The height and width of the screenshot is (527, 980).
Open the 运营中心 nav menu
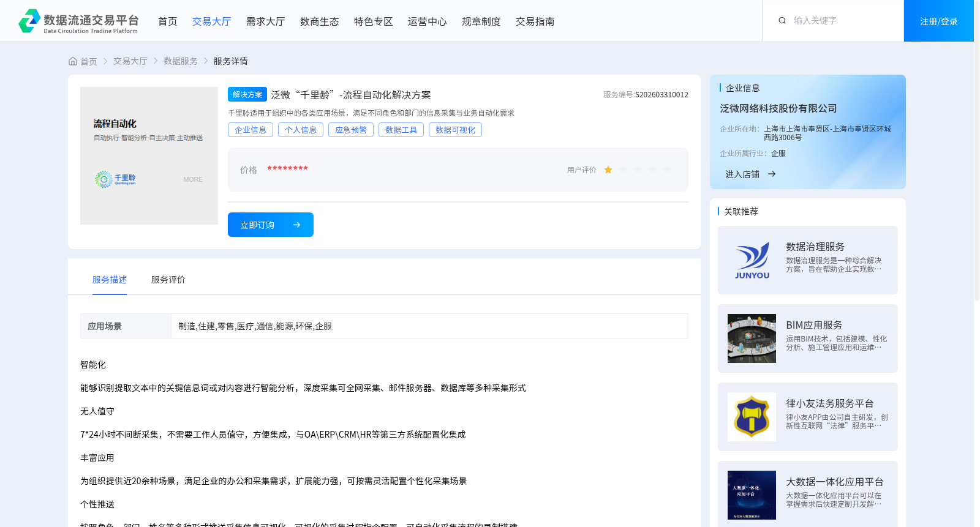tap(428, 21)
